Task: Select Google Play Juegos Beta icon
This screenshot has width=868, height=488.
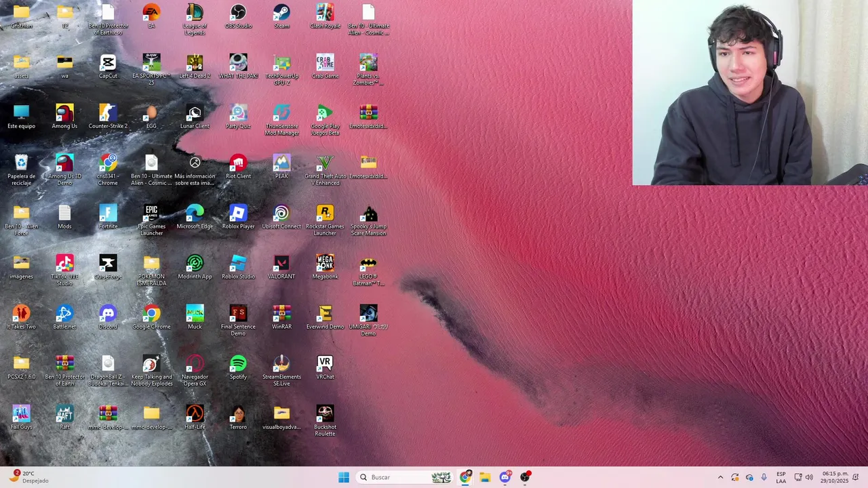Action: click(x=325, y=120)
